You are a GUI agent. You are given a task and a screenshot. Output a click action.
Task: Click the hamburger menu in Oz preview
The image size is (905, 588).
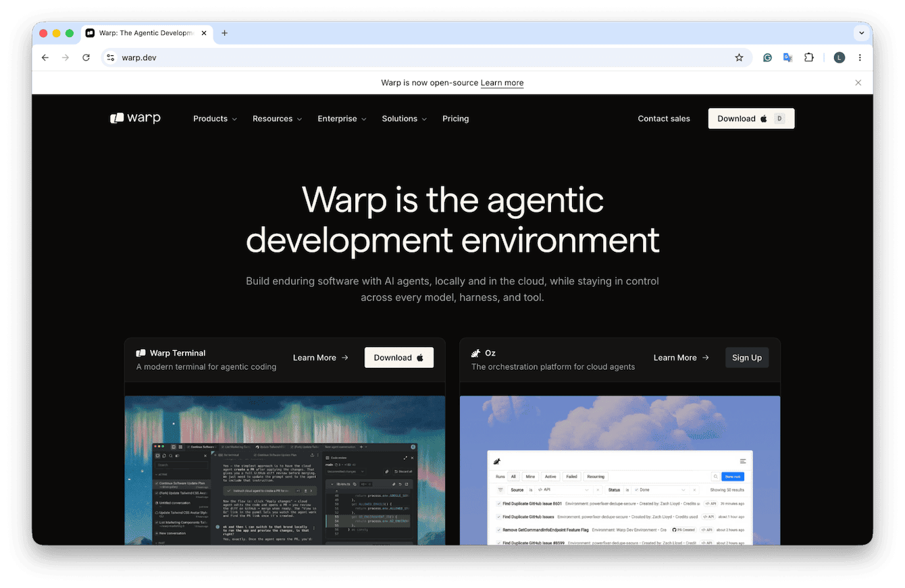[743, 461]
